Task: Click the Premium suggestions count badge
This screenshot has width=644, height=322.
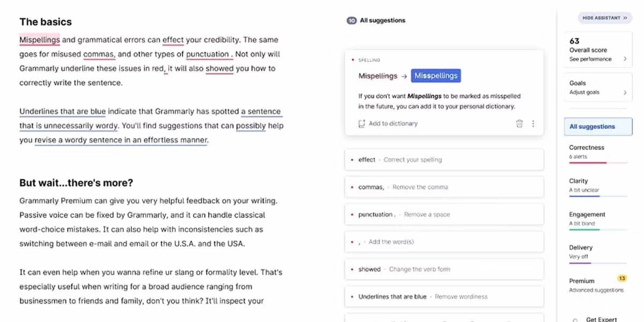Action: coord(622,279)
